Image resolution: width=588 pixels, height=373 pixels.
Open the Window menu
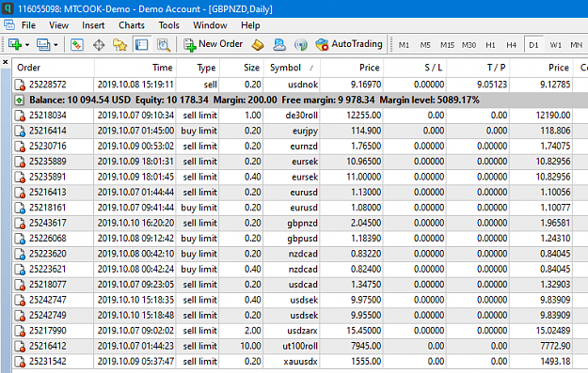pos(210,25)
